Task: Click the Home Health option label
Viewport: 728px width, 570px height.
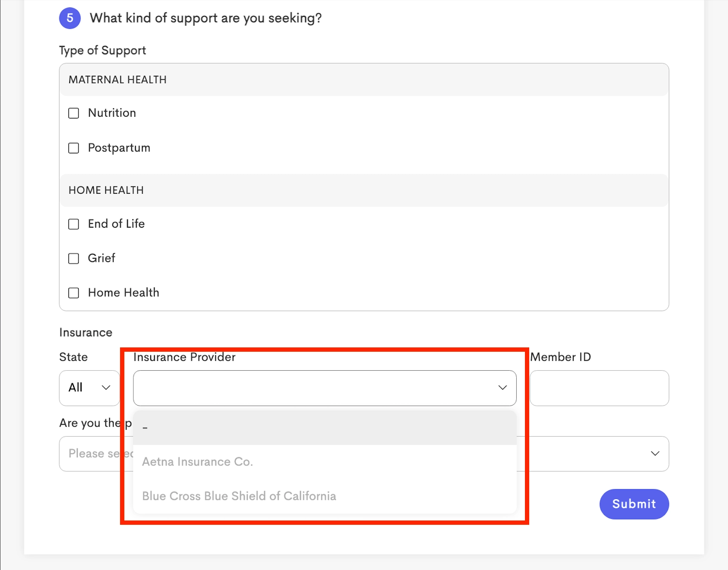Action: (x=123, y=293)
